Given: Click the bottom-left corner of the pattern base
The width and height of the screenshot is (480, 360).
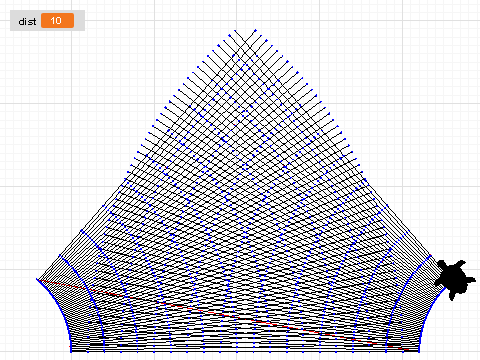Looking at the screenshot, I should coord(71,351).
